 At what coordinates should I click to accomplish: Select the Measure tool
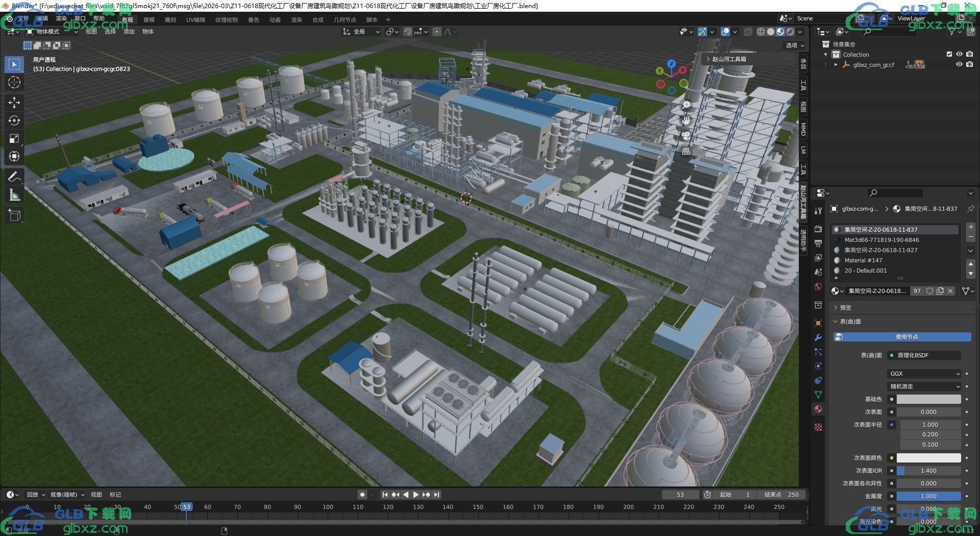[14, 195]
